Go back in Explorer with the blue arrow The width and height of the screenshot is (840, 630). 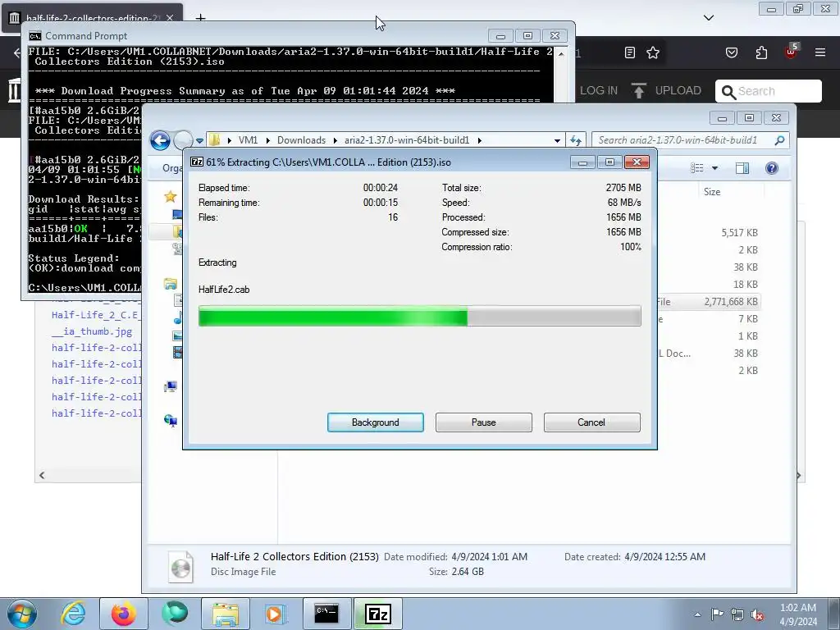pos(160,140)
